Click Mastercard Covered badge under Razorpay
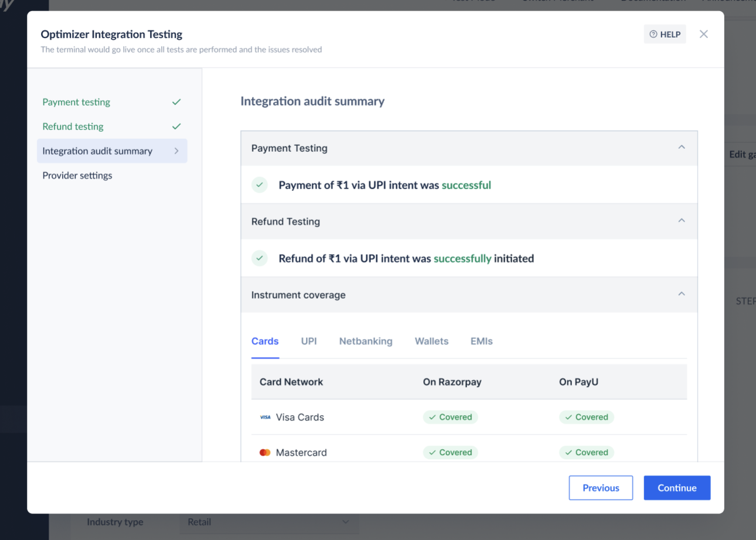Image resolution: width=756 pixels, height=540 pixels. (x=451, y=452)
